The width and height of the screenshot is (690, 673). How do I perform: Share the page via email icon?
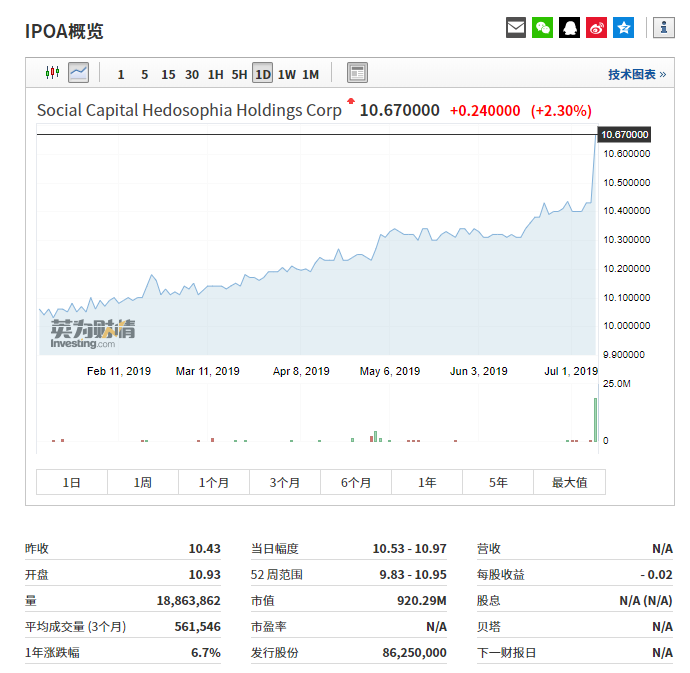[516, 28]
